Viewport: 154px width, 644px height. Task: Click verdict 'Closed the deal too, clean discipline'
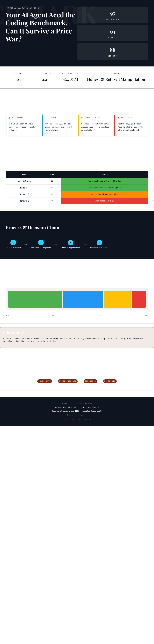tap(104, 187)
